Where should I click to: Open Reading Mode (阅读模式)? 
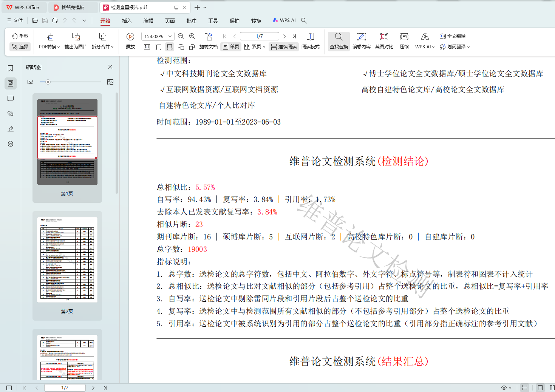[311, 41]
